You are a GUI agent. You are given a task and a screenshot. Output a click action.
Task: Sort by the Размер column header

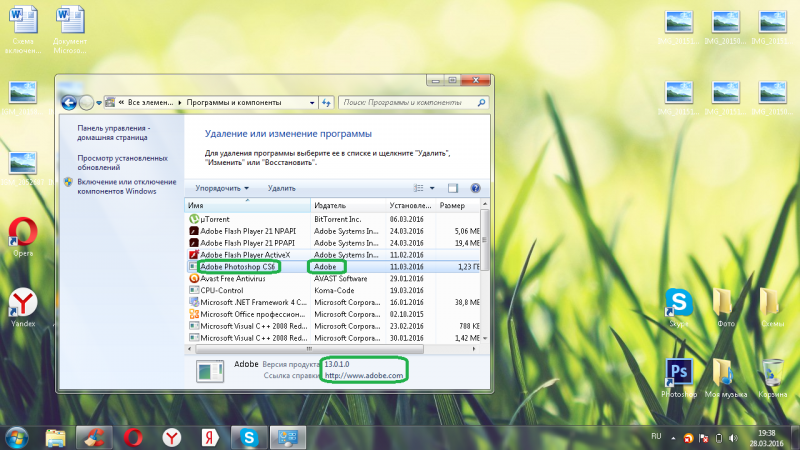[x=457, y=205]
